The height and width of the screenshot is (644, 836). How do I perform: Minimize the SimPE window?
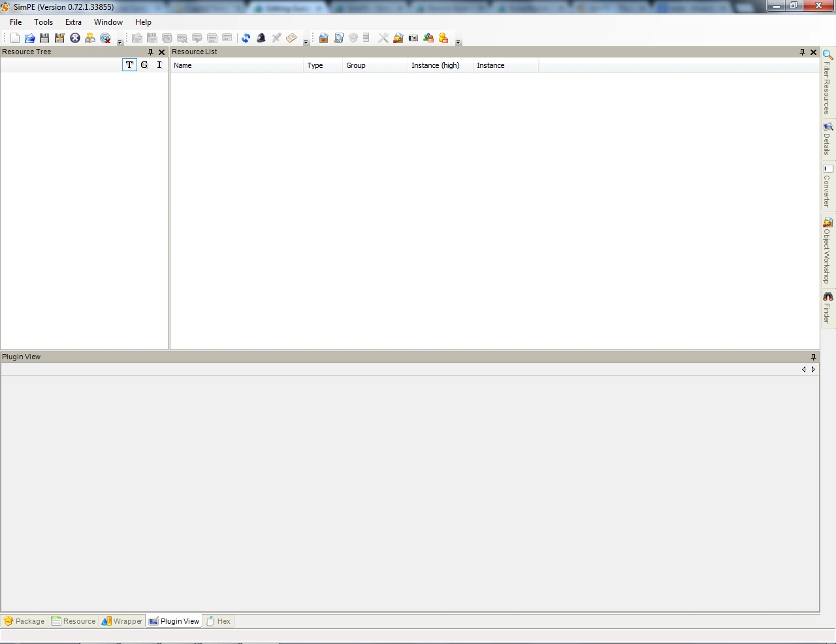coord(776,6)
